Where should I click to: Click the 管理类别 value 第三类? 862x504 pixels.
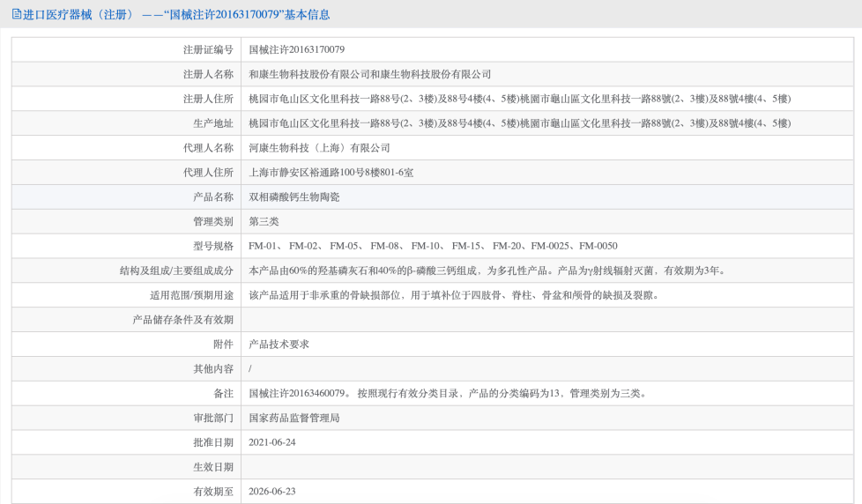[x=264, y=221]
